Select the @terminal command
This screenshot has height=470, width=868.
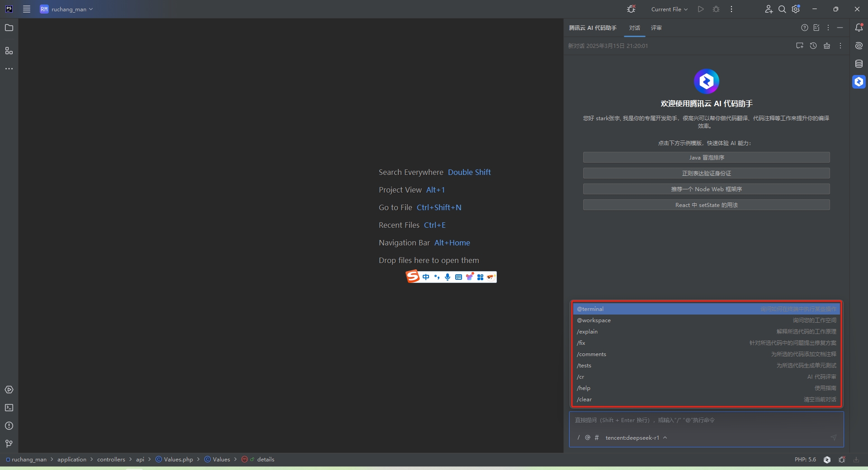point(706,309)
